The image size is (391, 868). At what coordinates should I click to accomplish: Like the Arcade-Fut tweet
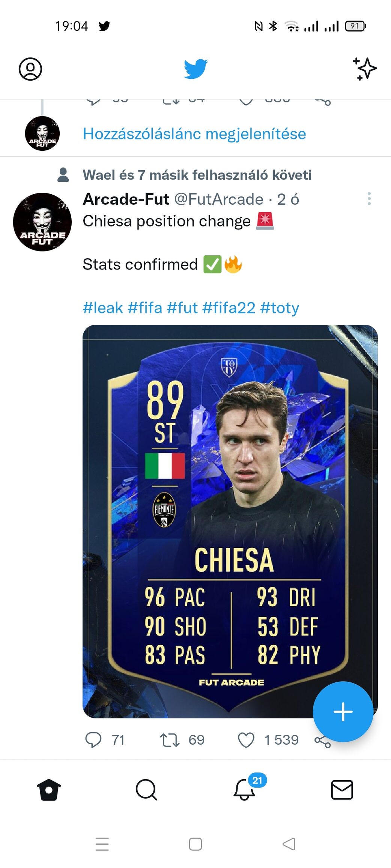(x=246, y=740)
